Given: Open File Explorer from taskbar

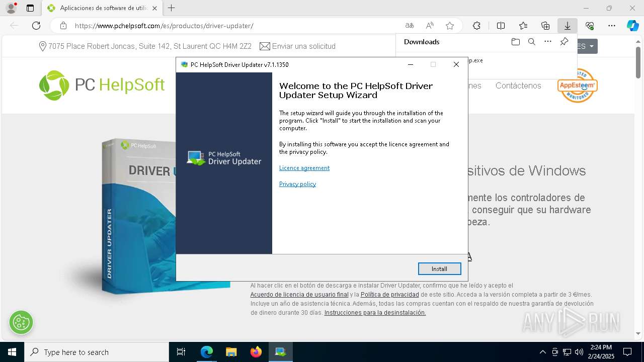Looking at the screenshot, I should pyautogui.click(x=231, y=352).
